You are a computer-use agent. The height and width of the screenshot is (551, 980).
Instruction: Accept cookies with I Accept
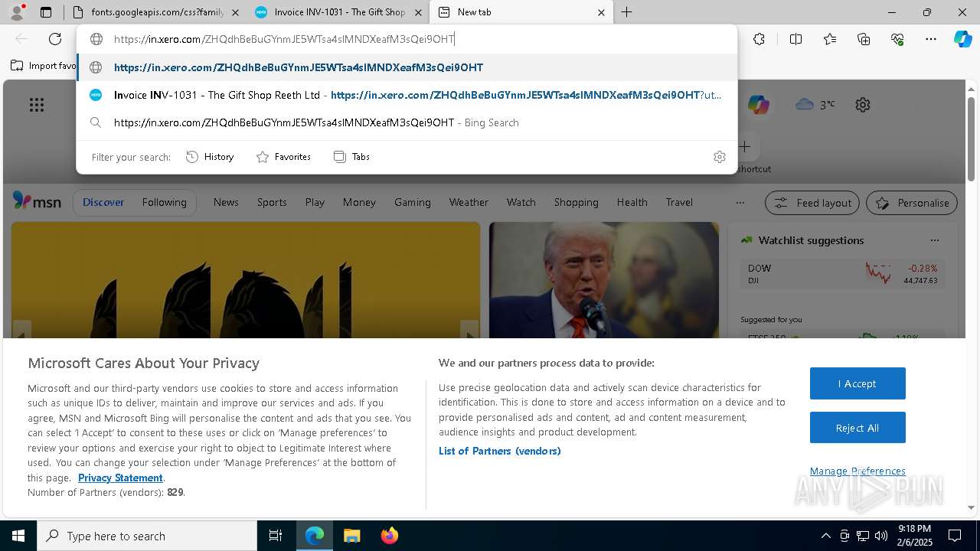(857, 383)
